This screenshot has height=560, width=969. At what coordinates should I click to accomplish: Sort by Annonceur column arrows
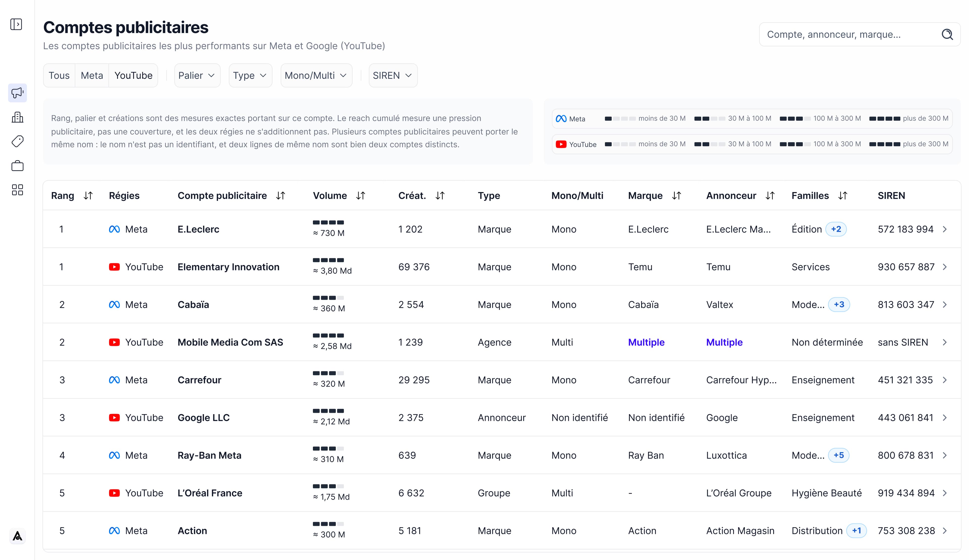770,196
